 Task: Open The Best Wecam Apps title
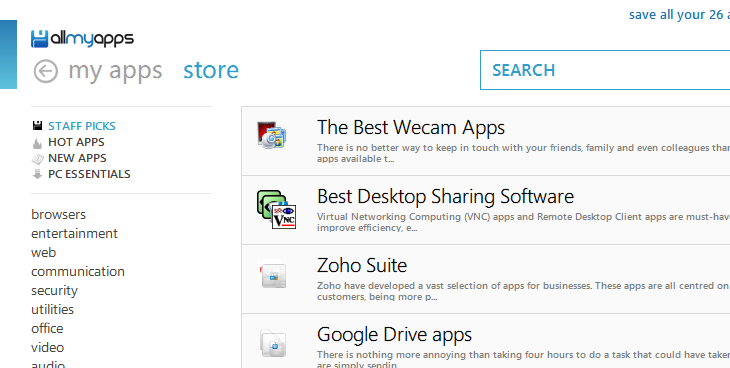(411, 127)
